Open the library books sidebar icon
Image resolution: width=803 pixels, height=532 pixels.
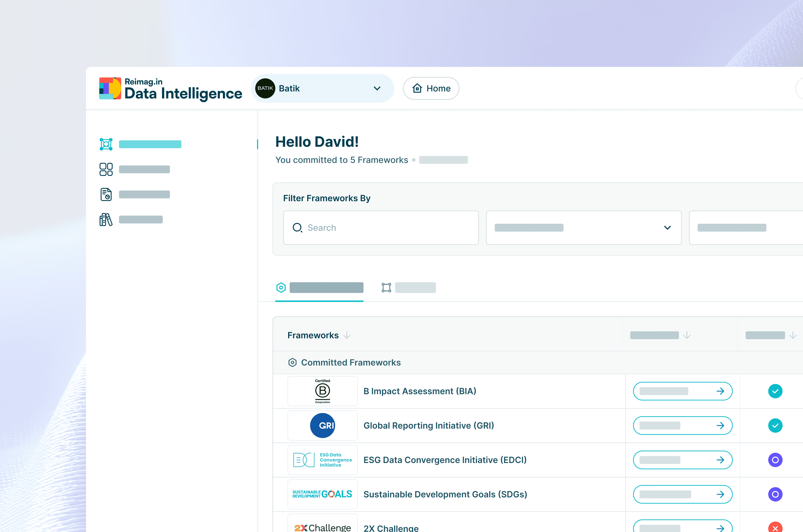point(106,220)
